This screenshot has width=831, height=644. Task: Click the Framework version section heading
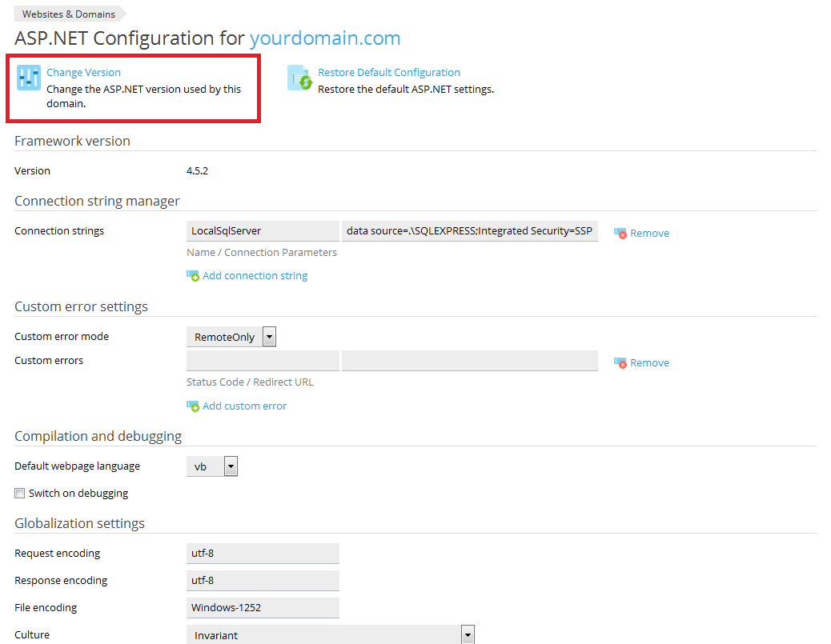tap(72, 141)
